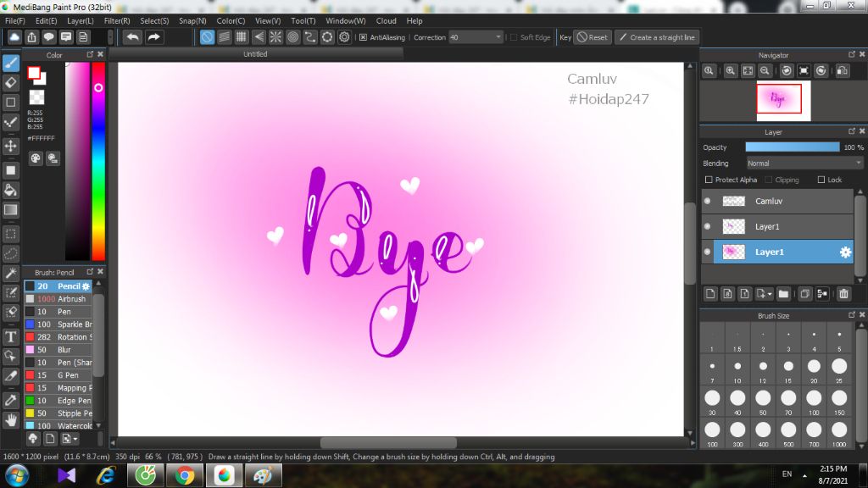Screen dimensions: 868x488
Task: Click the cloud save icon
Action: click(x=14, y=37)
